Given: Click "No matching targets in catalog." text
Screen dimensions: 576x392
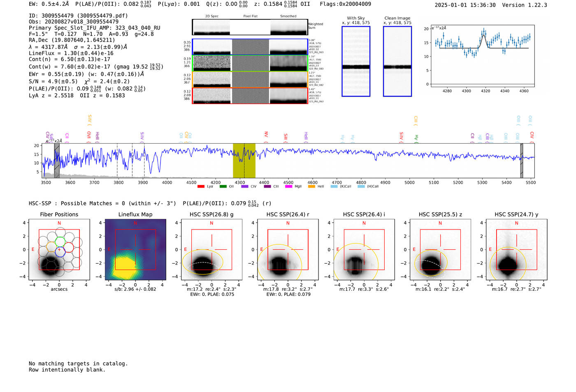Looking at the screenshot, I should click(78, 364).
